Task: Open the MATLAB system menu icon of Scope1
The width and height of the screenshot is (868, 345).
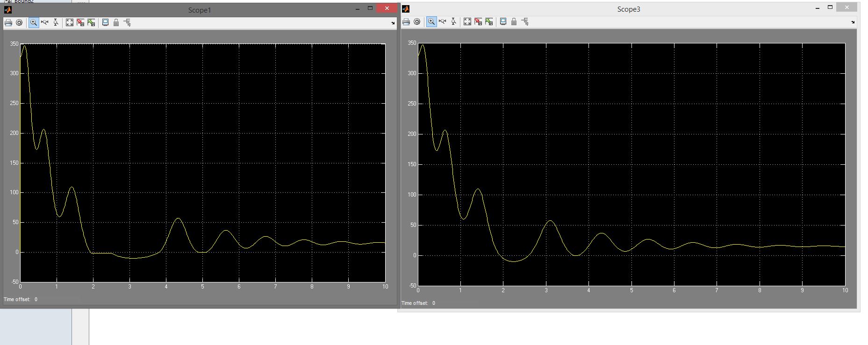Action: [x=7, y=9]
